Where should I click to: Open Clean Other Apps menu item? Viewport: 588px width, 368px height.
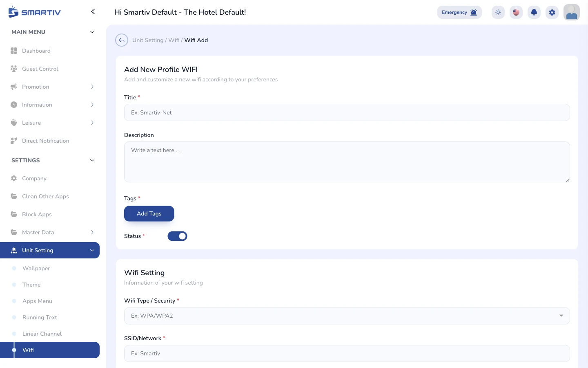point(50,196)
